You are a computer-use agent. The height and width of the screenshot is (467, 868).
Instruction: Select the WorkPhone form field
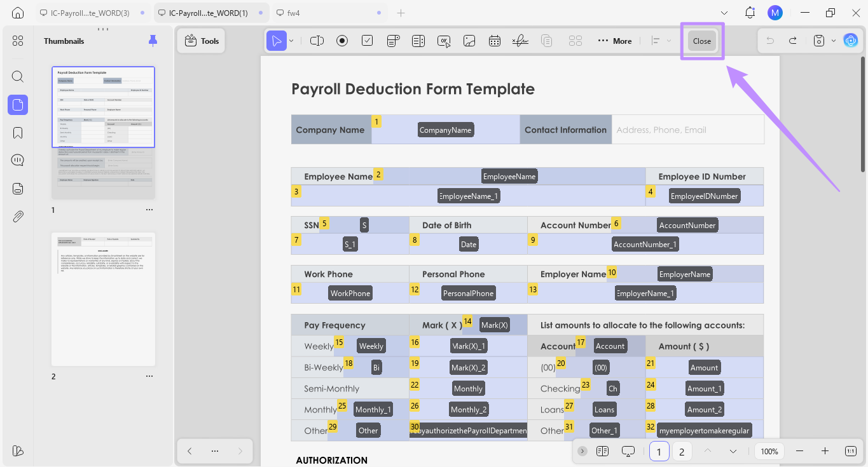pyautogui.click(x=350, y=293)
